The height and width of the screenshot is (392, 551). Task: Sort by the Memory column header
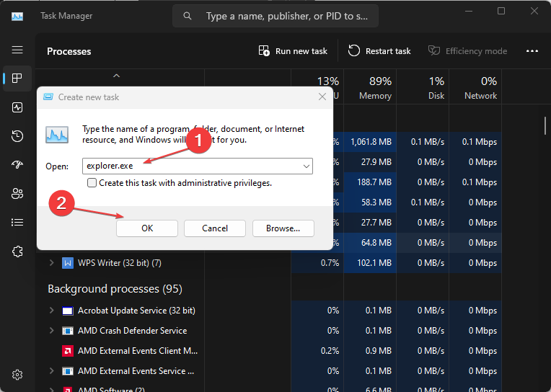(370, 87)
